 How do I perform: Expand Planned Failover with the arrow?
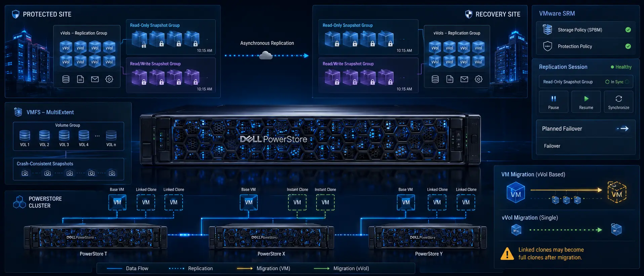point(623,128)
